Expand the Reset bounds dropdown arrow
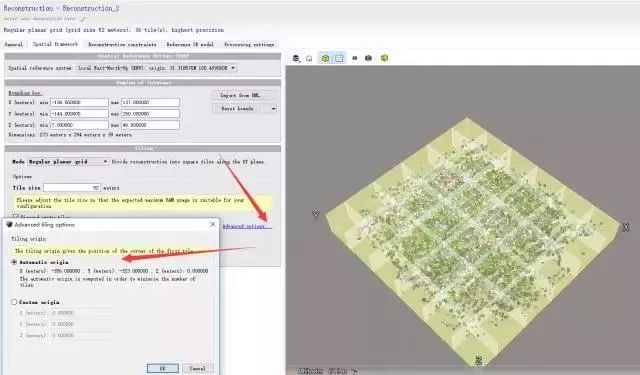 point(273,109)
